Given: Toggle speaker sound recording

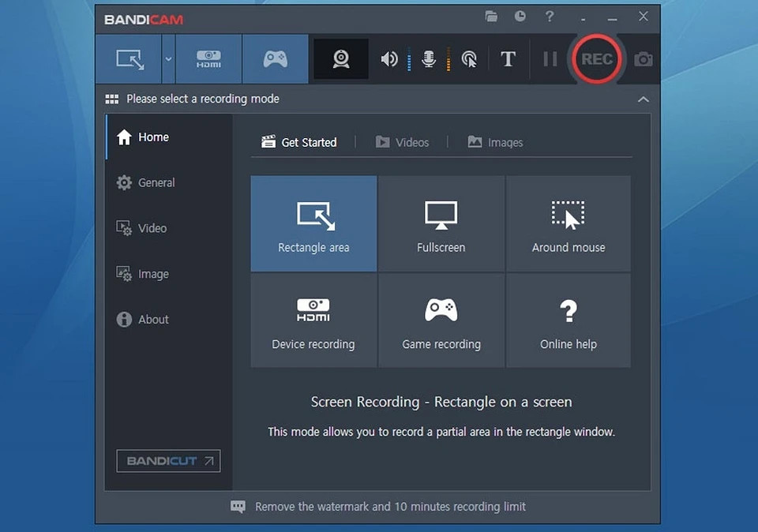Looking at the screenshot, I should click(x=389, y=59).
